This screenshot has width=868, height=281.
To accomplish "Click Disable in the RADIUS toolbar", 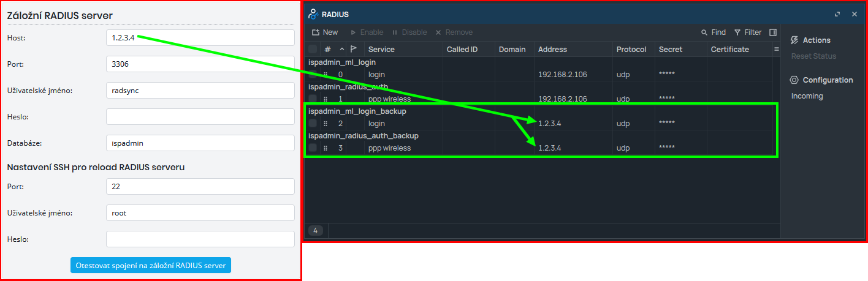I will (x=409, y=32).
